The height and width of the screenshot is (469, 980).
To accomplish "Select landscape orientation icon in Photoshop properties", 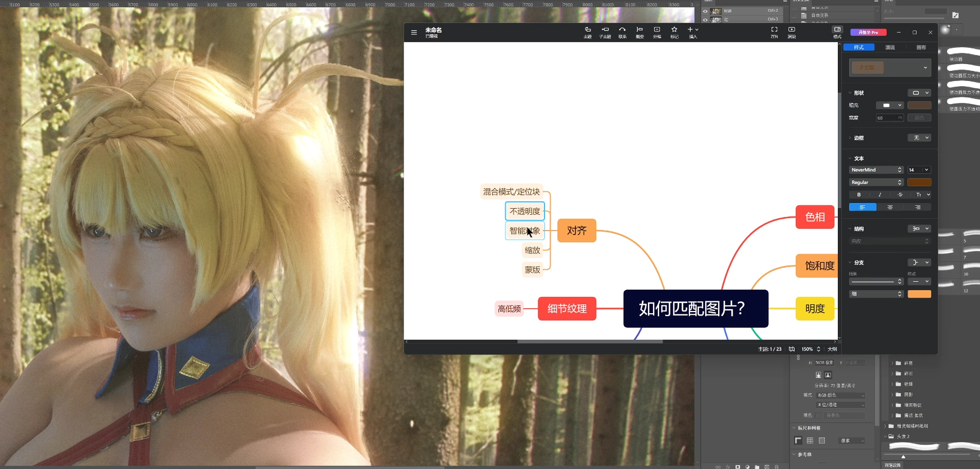I will [x=828, y=375].
